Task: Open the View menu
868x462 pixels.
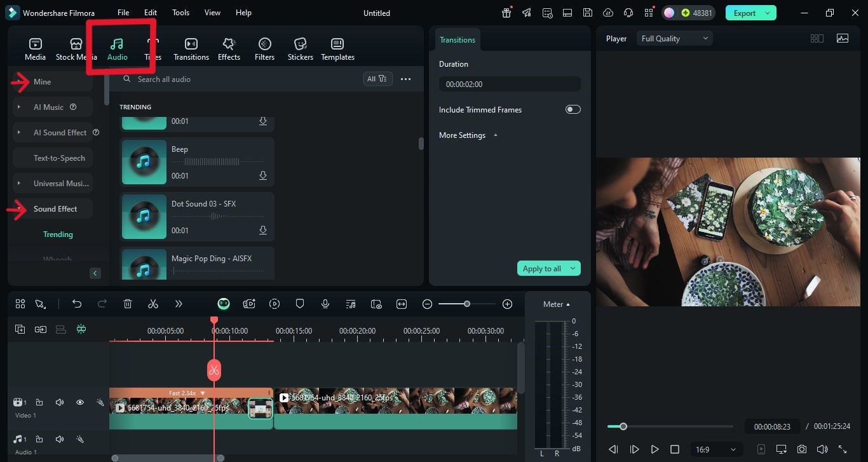Action: (x=212, y=13)
